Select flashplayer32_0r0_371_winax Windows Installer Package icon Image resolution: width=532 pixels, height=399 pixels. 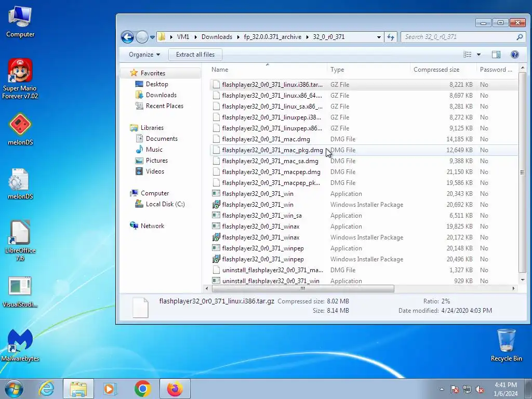click(216, 237)
